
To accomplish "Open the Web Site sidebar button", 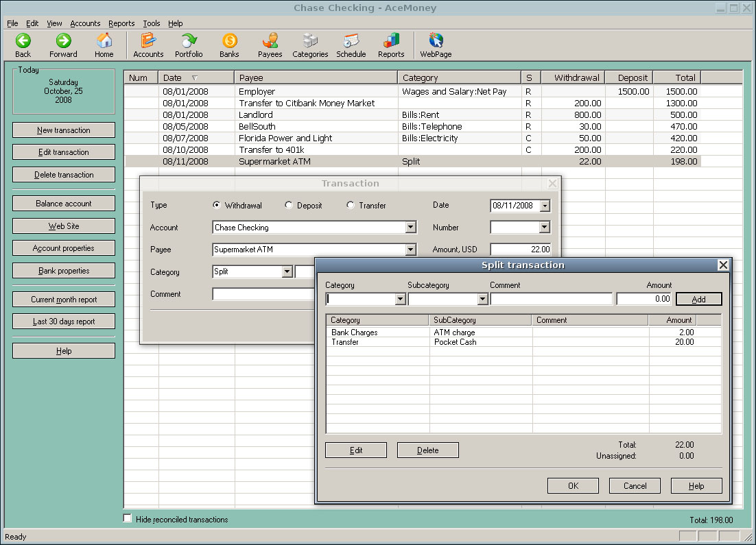I will point(64,226).
